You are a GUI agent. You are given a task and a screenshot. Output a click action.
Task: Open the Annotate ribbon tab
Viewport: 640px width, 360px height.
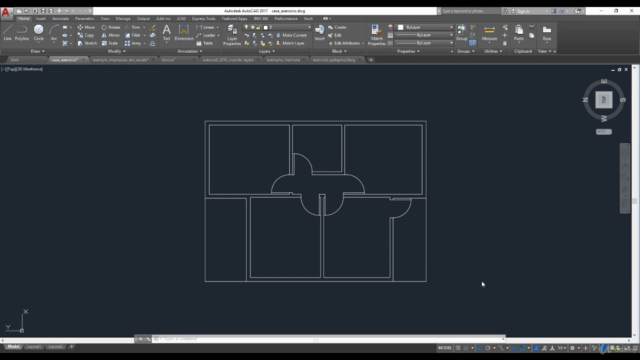(60, 19)
